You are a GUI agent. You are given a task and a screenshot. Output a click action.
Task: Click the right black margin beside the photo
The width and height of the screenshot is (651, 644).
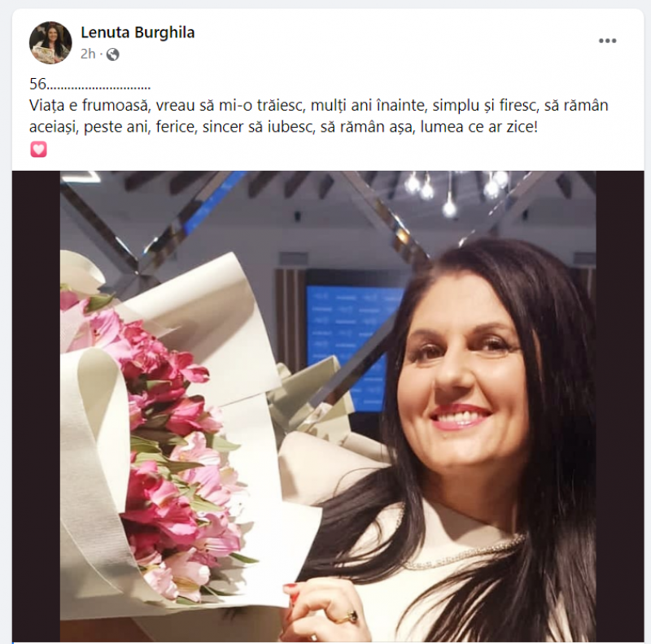[x=620, y=407]
